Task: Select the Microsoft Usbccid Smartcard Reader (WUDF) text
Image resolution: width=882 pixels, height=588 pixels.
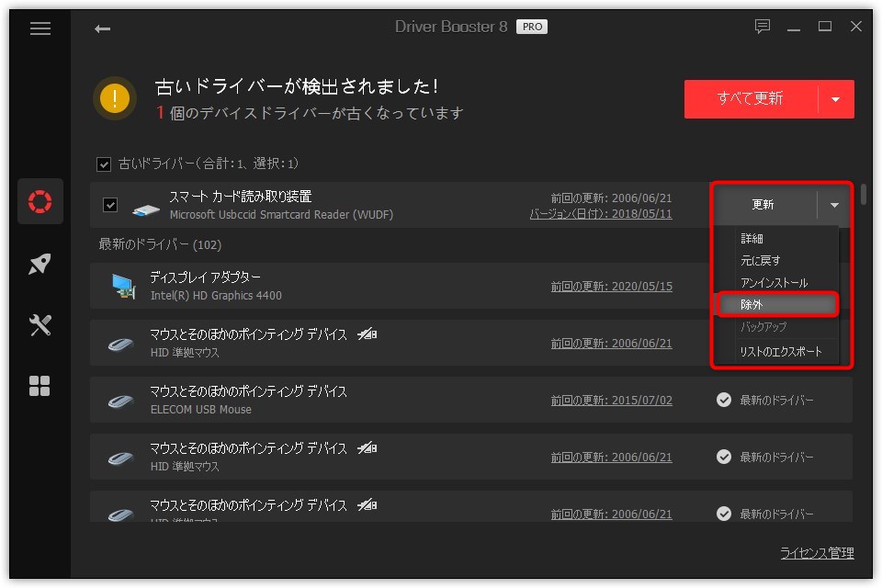Action: pos(281,214)
